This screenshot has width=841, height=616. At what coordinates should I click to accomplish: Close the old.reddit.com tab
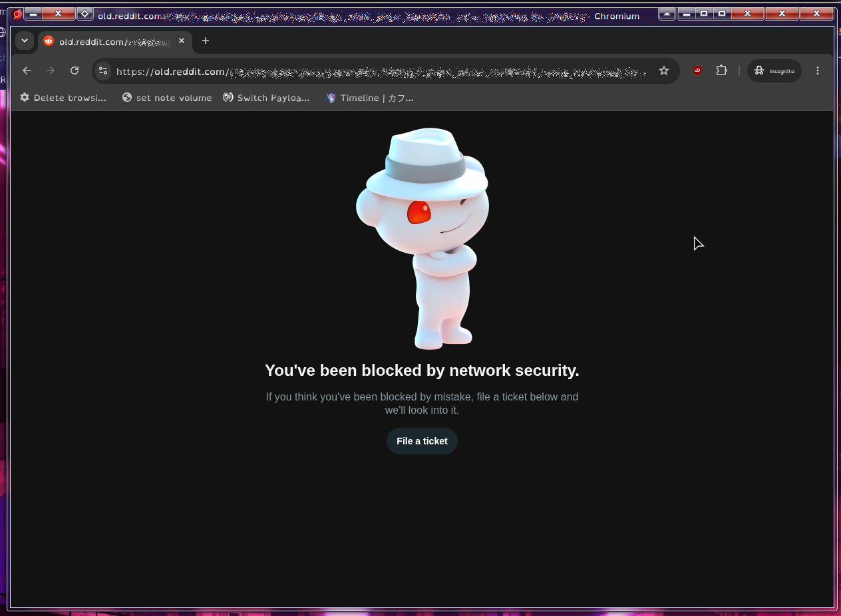click(182, 41)
